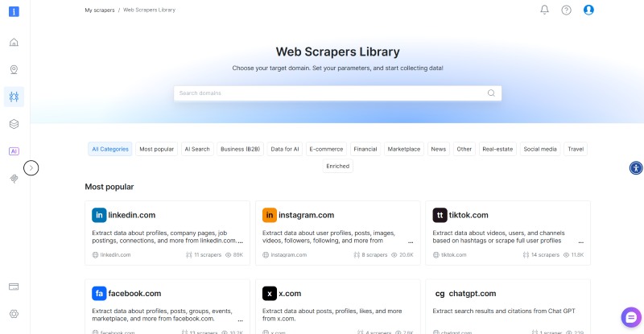The width and height of the screenshot is (644, 334).
Task: Open the tiktok.com card title
Action: click(x=469, y=215)
